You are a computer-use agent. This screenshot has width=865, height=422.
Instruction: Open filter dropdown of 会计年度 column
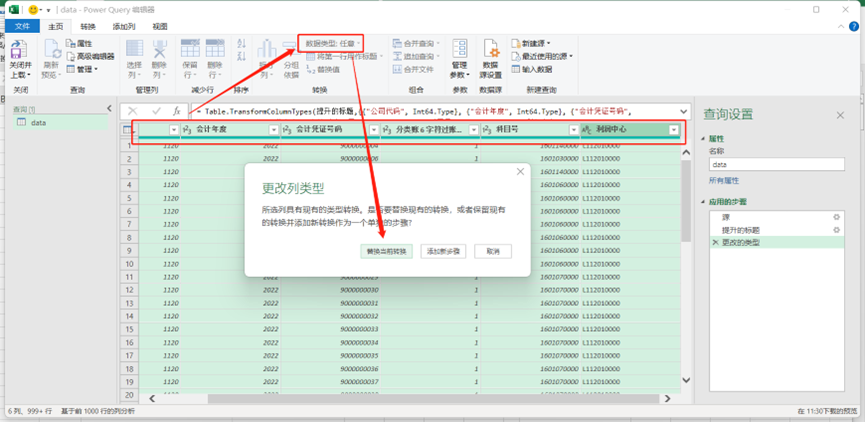(x=274, y=130)
